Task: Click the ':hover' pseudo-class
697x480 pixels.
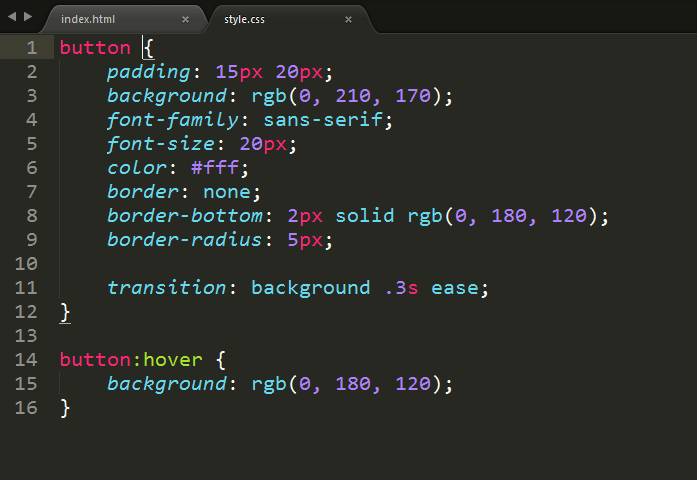Action: click(167, 360)
